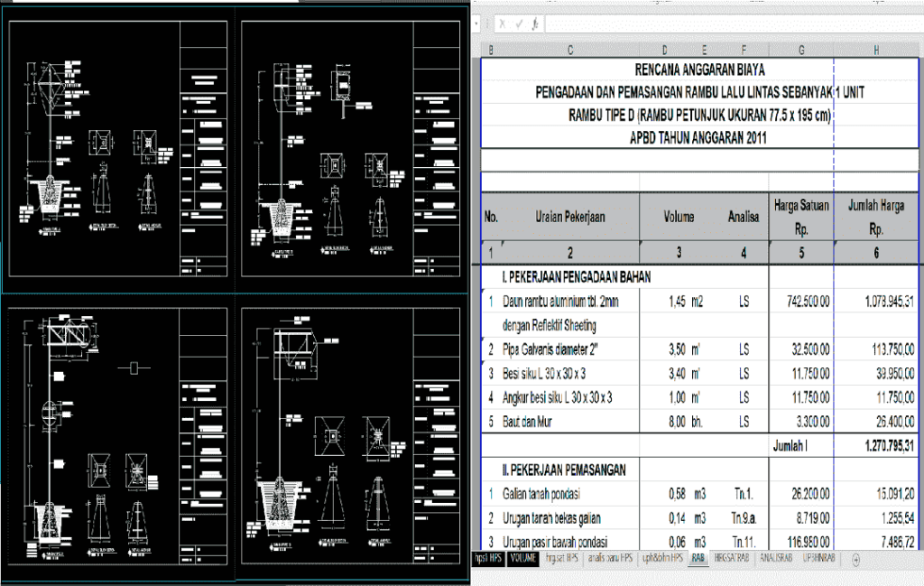Image resolution: width=924 pixels, height=586 pixels.
Task: Open the HRGSATRAB sheet
Action: (x=732, y=560)
